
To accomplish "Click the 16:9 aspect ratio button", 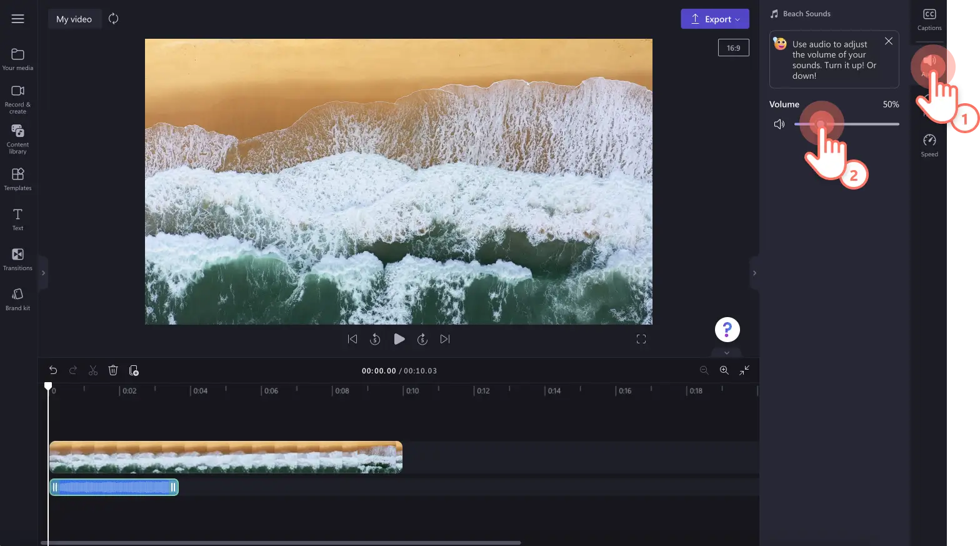I will 734,48.
